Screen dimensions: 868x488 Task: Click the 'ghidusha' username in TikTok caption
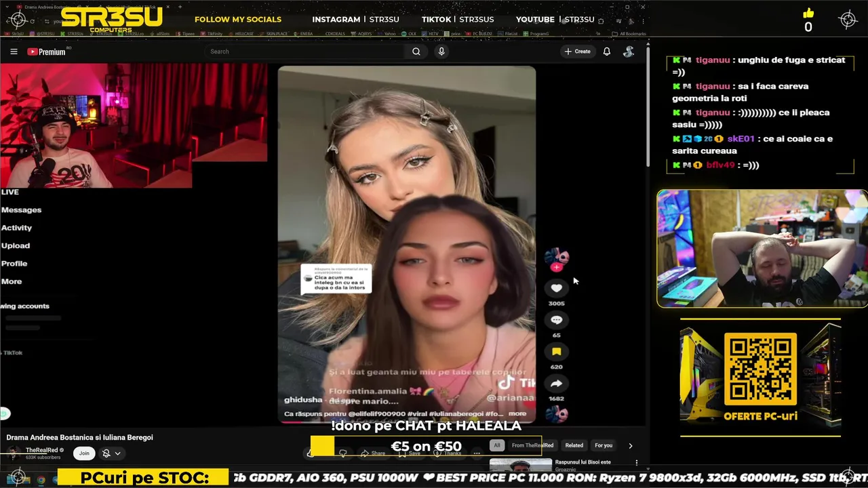pyautogui.click(x=303, y=400)
